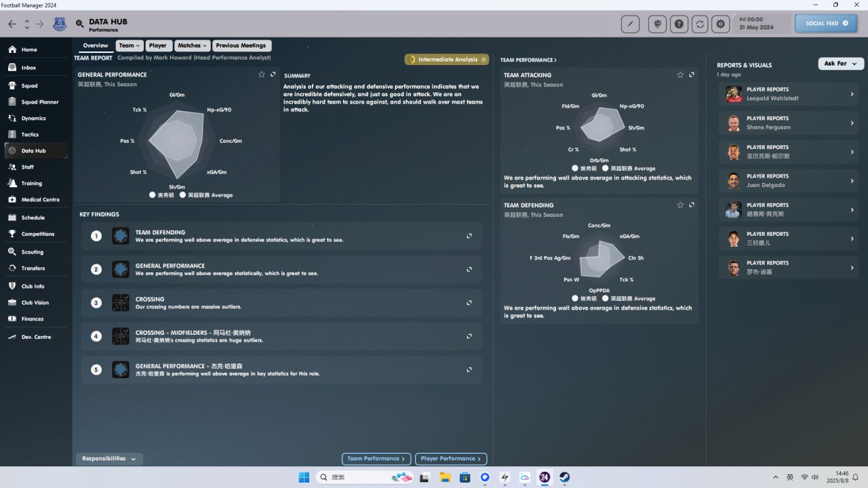This screenshot has height=488, width=868.
Task: Open Club Vision in the sidebar
Action: click(36, 303)
